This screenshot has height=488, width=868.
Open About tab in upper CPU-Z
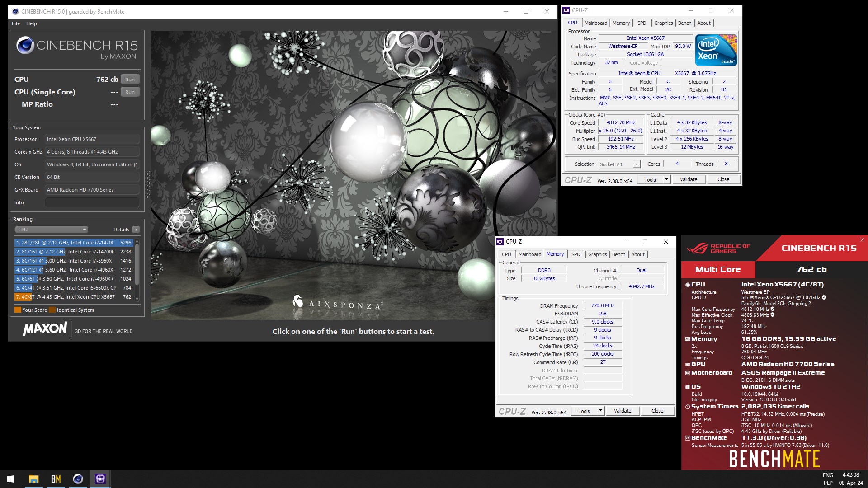pos(704,23)
